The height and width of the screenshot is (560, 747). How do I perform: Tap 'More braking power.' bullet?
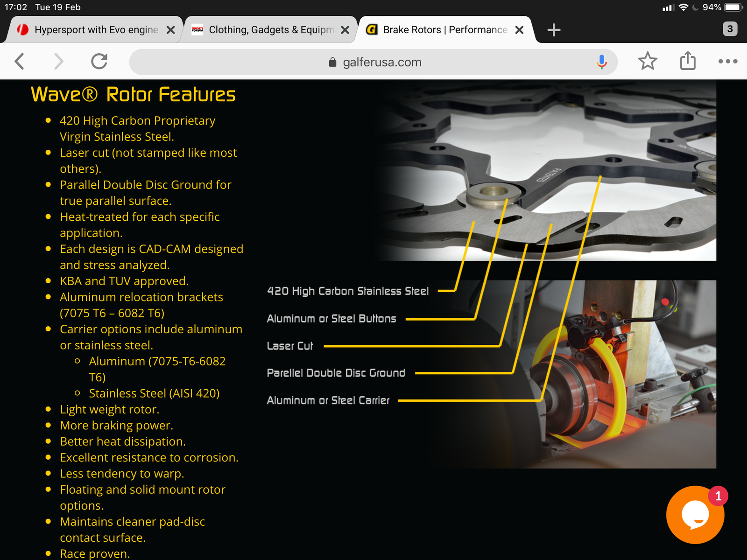(x=116, y=426)
